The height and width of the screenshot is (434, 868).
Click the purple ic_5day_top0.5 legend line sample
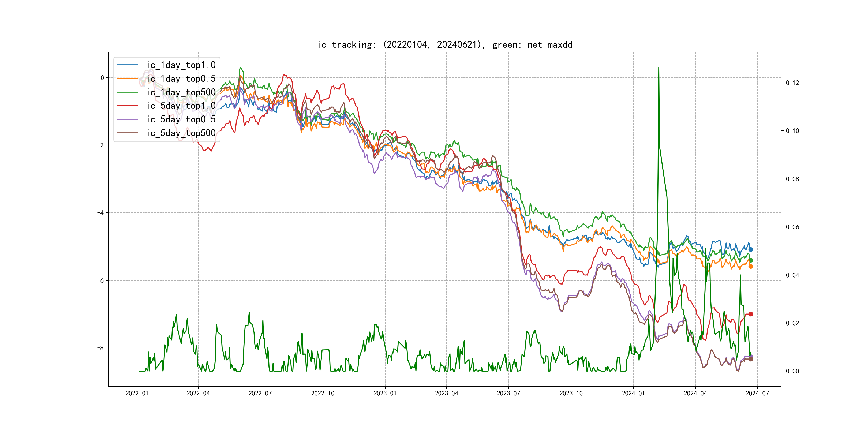(127, 119)
